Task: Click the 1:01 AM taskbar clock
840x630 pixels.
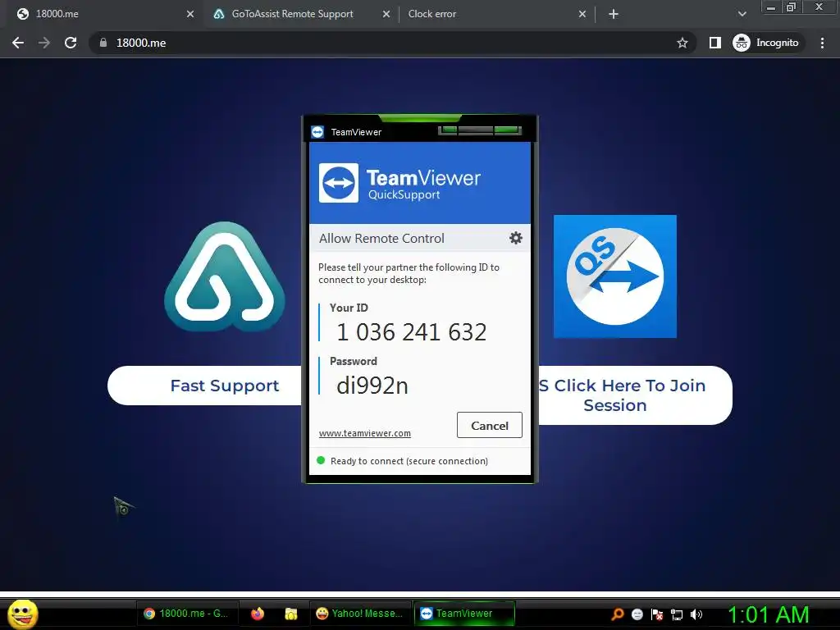Action: point(768,614)
